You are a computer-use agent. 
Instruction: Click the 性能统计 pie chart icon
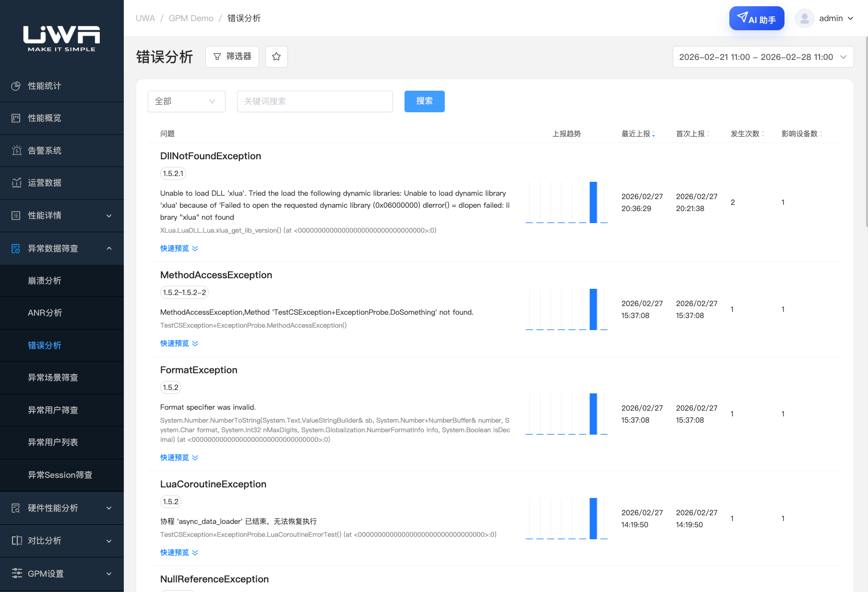click(16, 86)
